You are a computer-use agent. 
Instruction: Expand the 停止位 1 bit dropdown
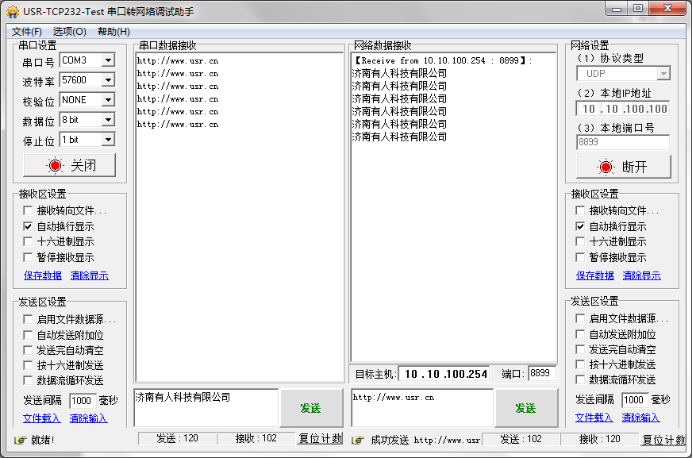[108, 140]
